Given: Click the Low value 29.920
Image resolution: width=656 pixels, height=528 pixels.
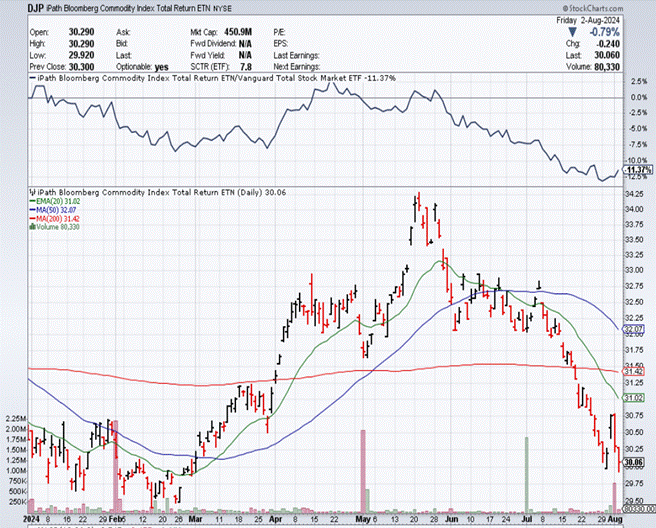Looking at the screenshot, I should point(82,55).
